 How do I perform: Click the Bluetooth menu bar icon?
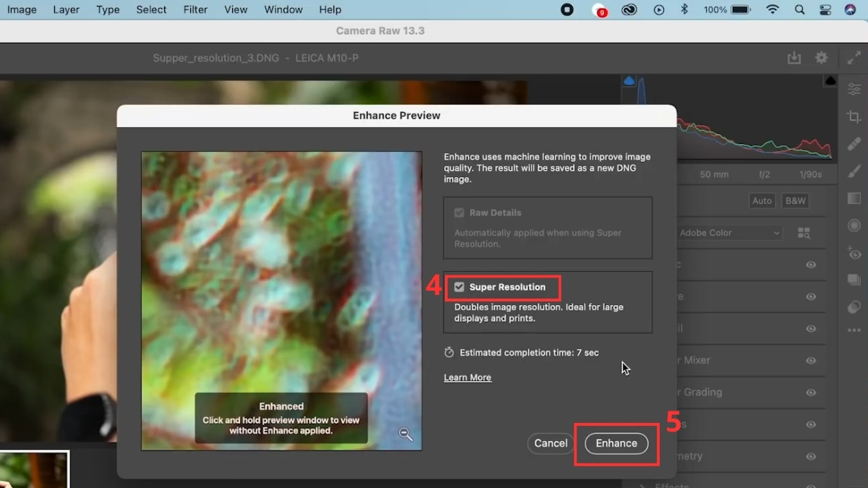click(684, 10)
